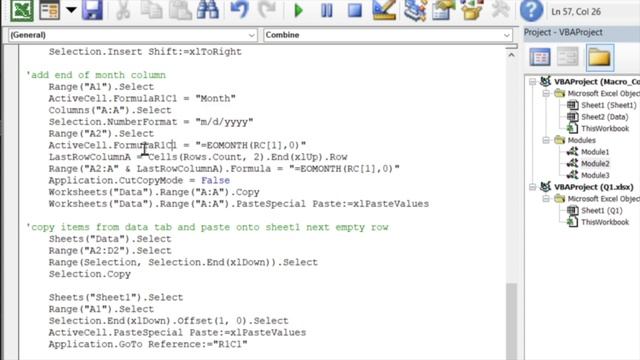Open Find with the binoculars icon
Viewport: 640px width, 360px height.
(x=208, y=10)
